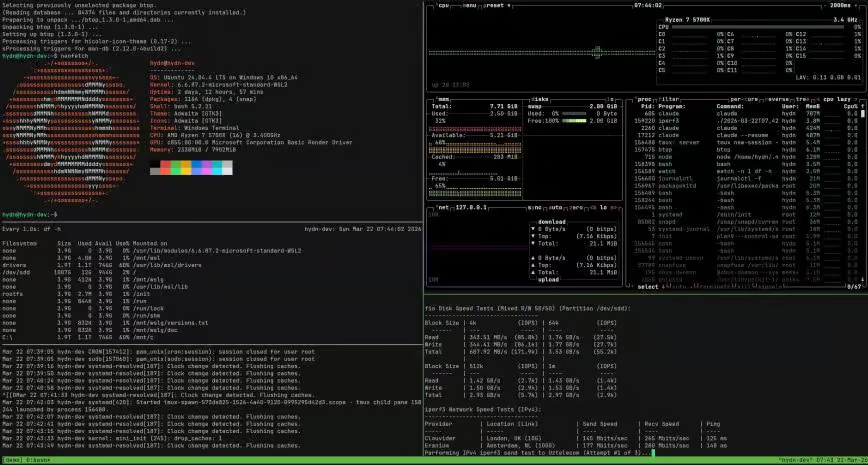
Task: Switch to previous network interface arrow
Action: (592, 208)
